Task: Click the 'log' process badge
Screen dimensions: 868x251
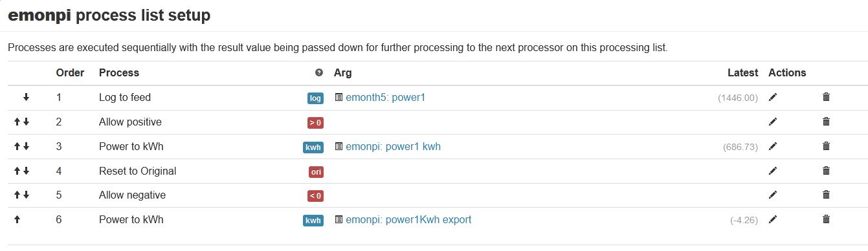Action: click(315, 98)
